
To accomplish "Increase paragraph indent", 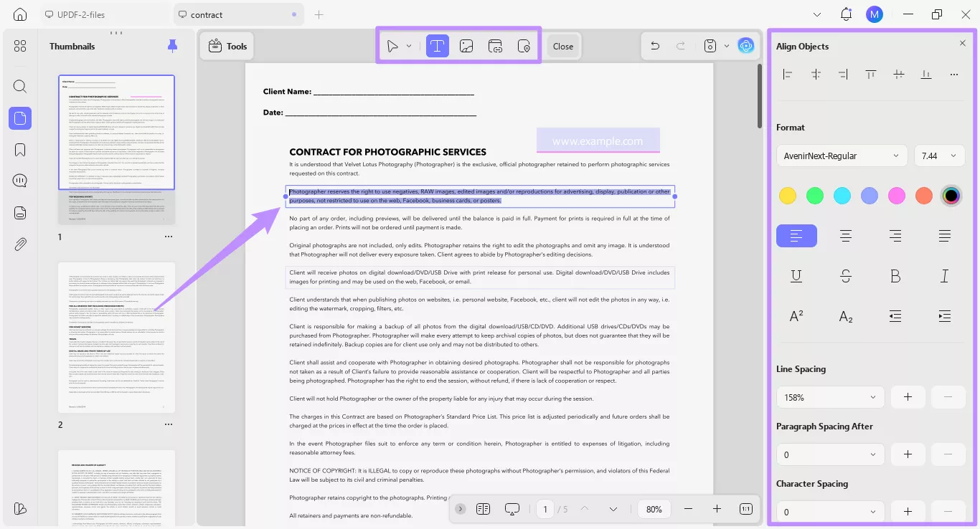I will [x=945, y=316].
